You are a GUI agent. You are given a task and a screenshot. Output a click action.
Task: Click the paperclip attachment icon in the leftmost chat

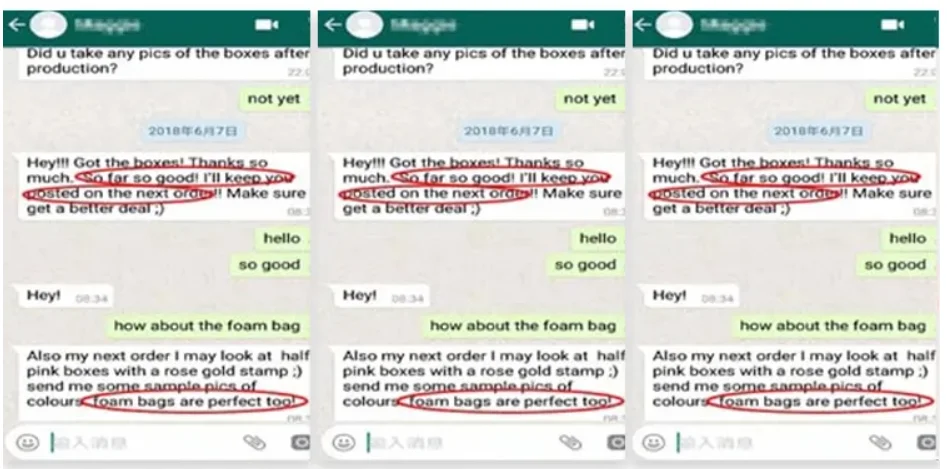254,442
